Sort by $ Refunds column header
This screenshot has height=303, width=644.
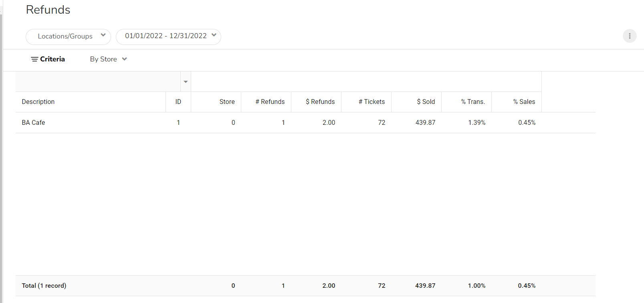[320, 102]
